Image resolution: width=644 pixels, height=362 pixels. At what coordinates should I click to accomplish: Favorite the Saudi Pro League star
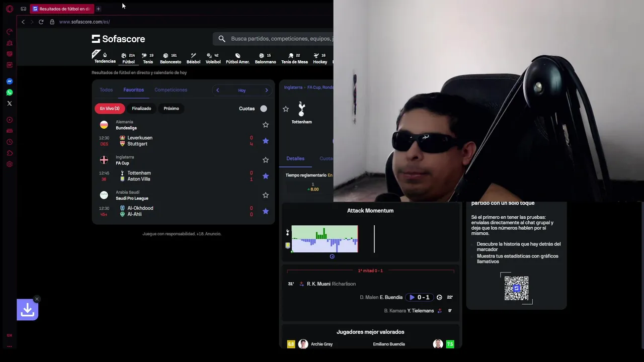[x=266, y=195]
